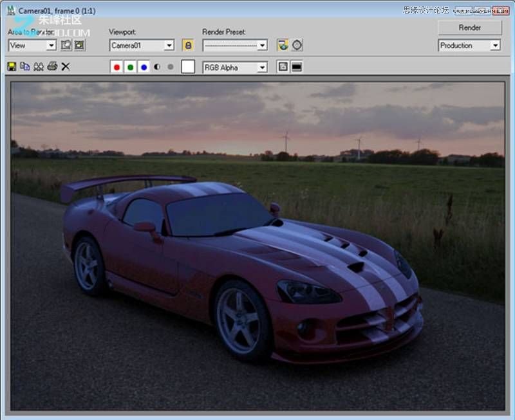Open the Environment and Effects dialog icon
This screenshot has width=515, height=420.
pyautogui.click(x=297, y=45)
